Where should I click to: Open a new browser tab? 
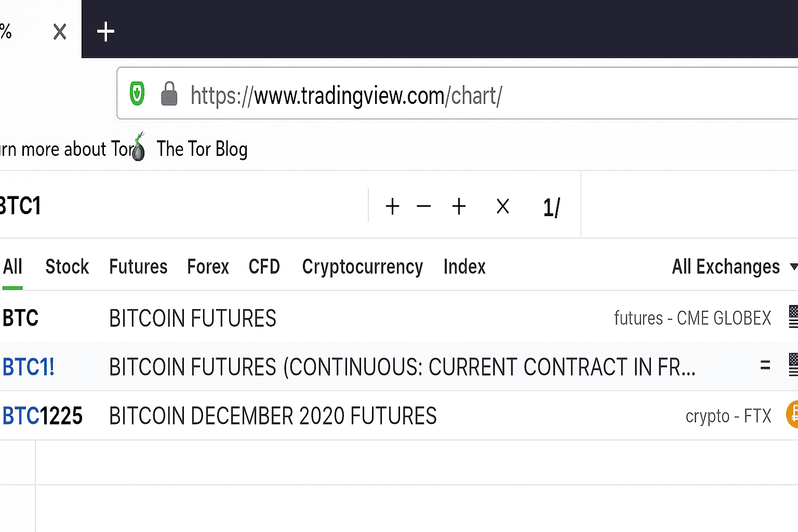point(105,32)
